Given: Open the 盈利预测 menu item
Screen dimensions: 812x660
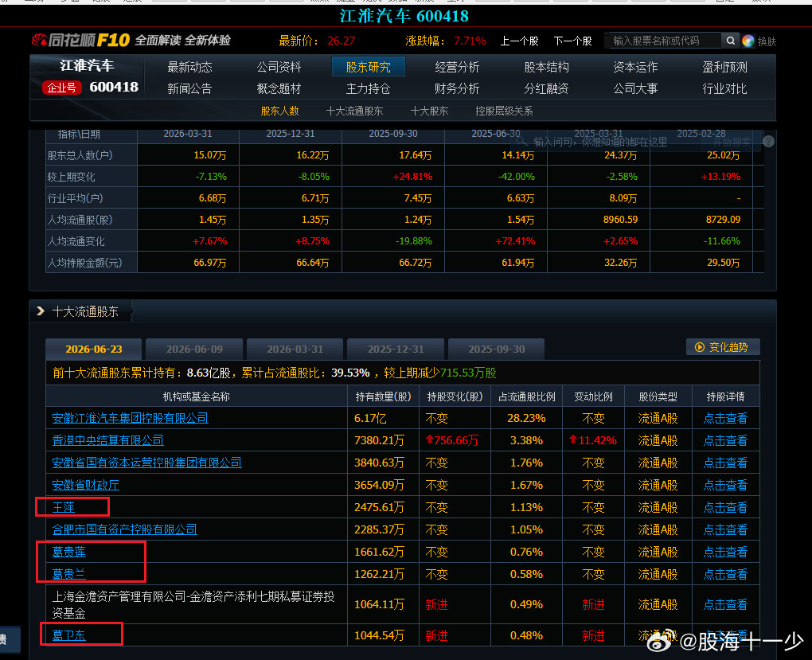Looking at the screenshot, I should point(724,67).
